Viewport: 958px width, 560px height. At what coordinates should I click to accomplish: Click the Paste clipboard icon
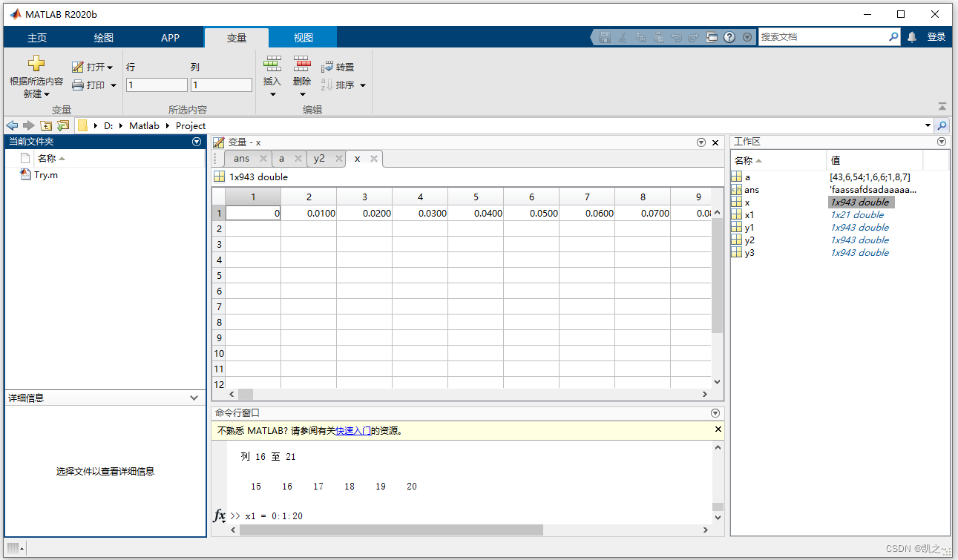coord(658,37)
